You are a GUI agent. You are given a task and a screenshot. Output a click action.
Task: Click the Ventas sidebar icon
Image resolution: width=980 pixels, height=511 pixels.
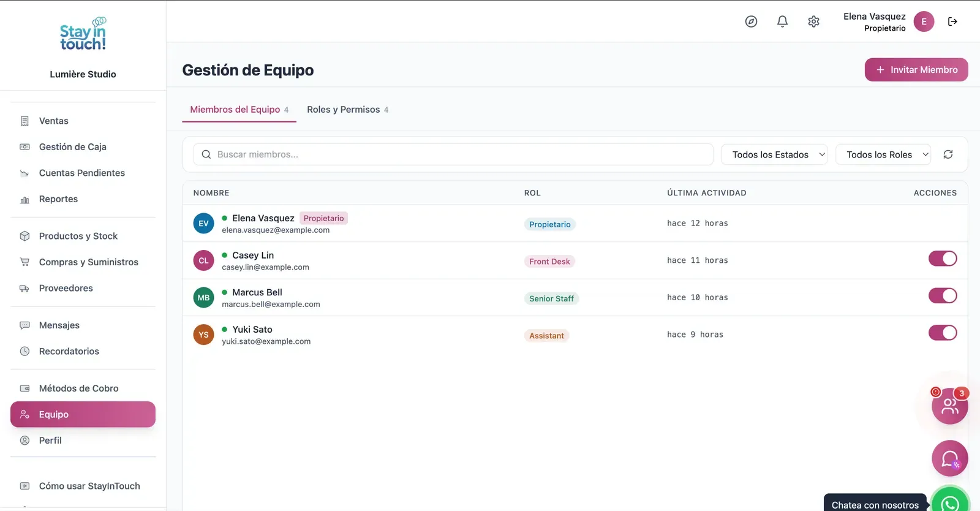pos(24,121)
